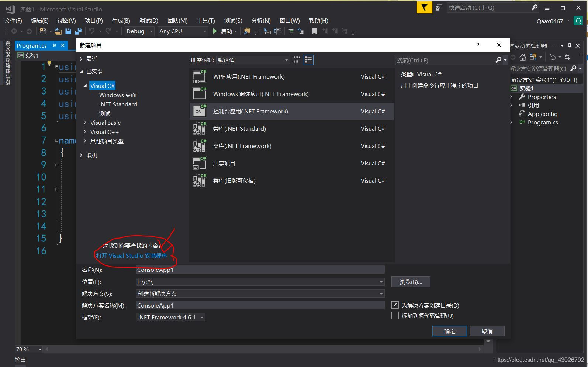The height and width of the screenshot is (367, 588).
Task: Open the Solution dropdown
Action: 260,294
